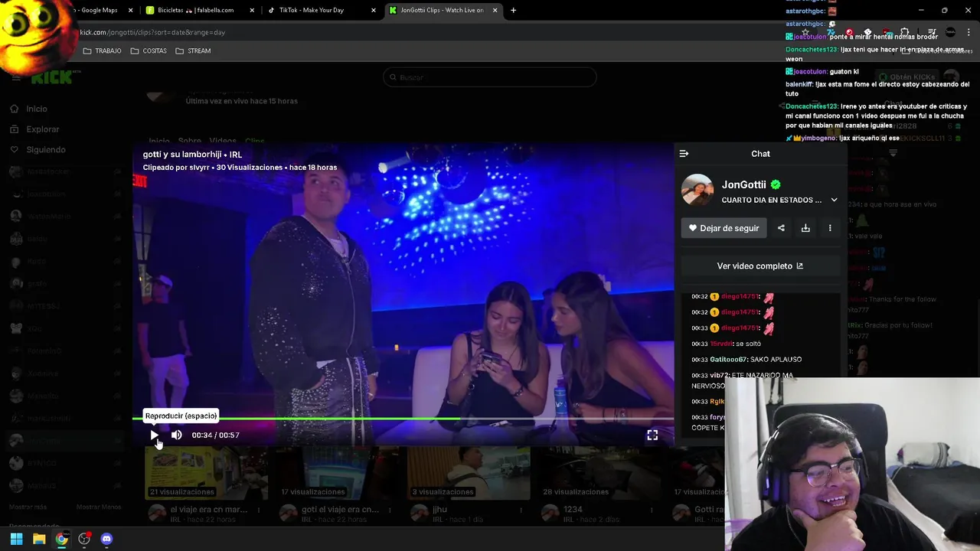The image size is (980, 551).
Task: Switch to the Google Maps browser tab
Action: 100,10
